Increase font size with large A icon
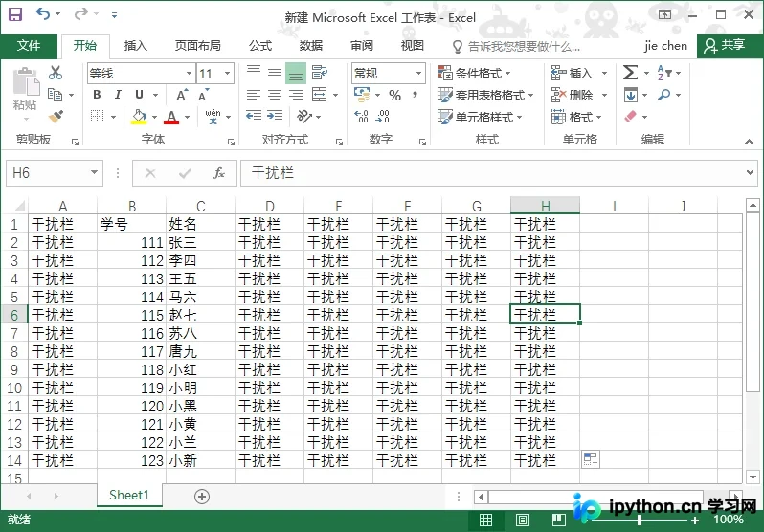This screenshot has width=764, height=532. (181, 95)
